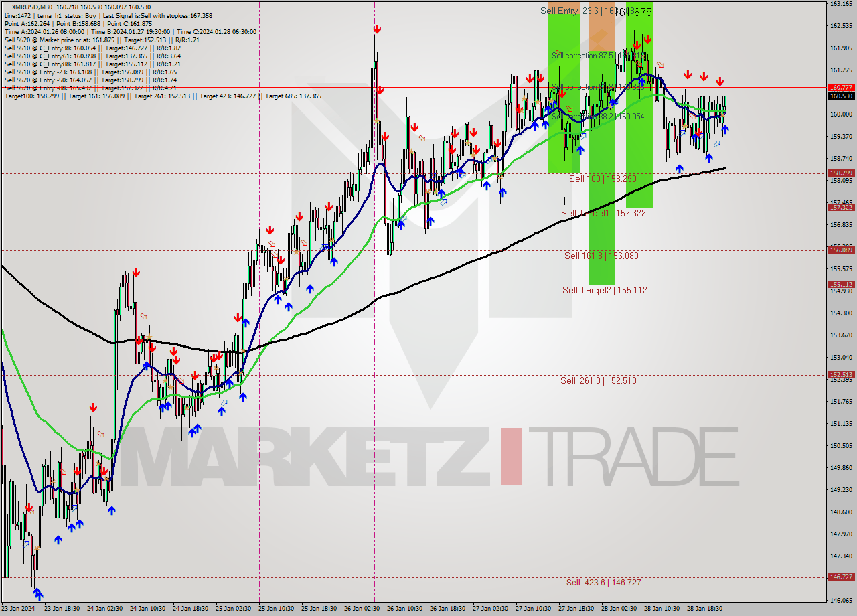Image resolution: width=857 pixels, height=616 pixels.
Task: Select the red 157.322 price tag on axis
Action: [x=841, y=207]
